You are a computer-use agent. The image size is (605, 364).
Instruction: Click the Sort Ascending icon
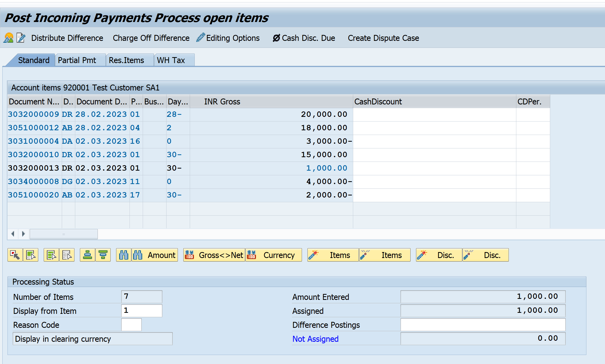coord(87,255)
